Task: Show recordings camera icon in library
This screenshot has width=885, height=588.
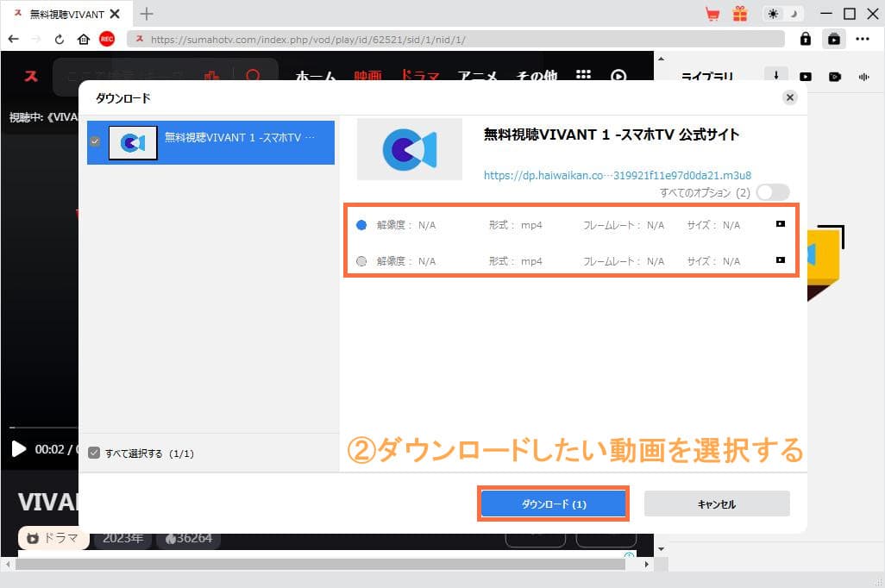Action: [x=835, y=76]
